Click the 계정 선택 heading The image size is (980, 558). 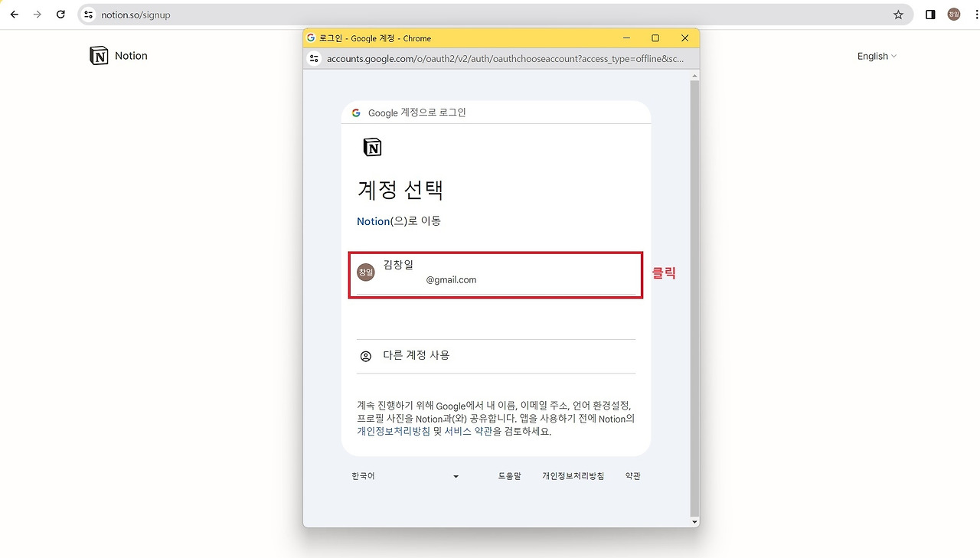click(400, 190)
